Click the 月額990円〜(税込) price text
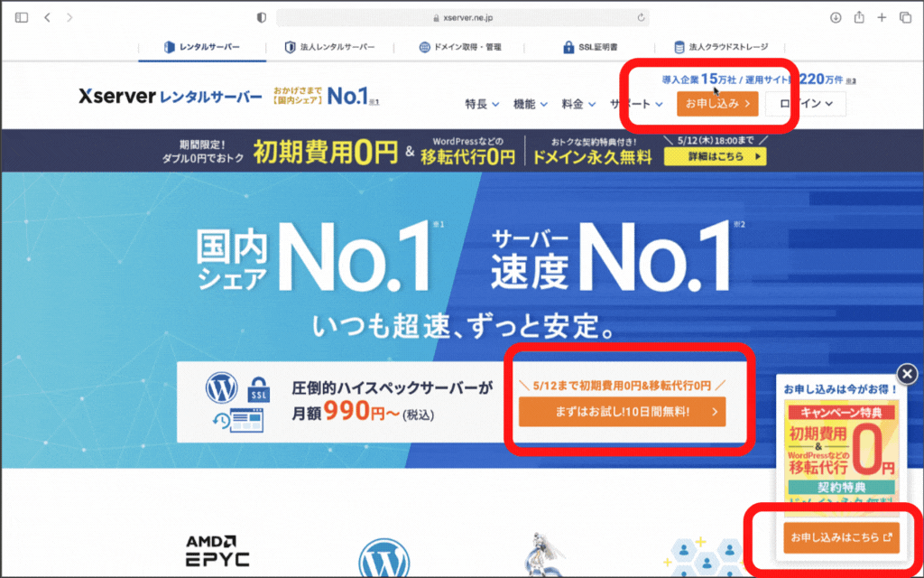924x578 pixels. [x=363, y=413]
